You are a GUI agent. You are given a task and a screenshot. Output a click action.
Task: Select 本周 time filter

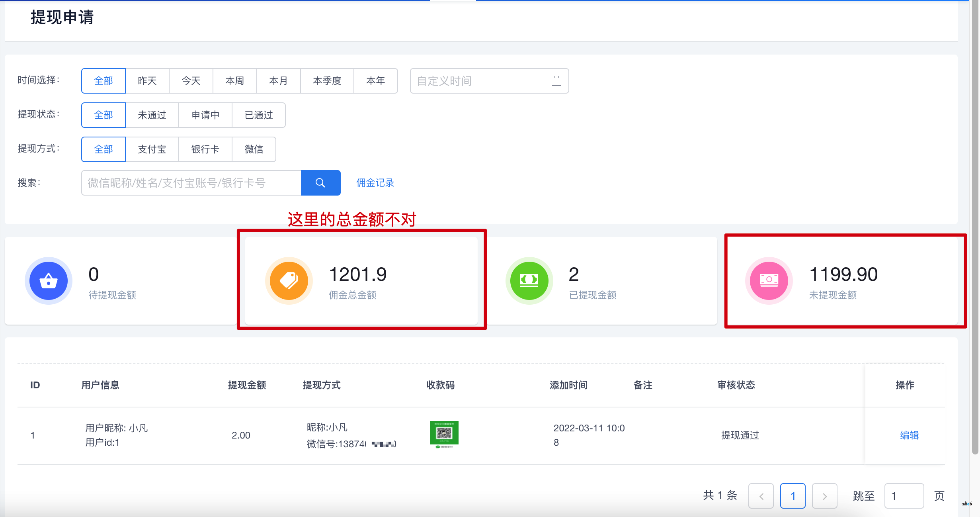pos(235,81)
